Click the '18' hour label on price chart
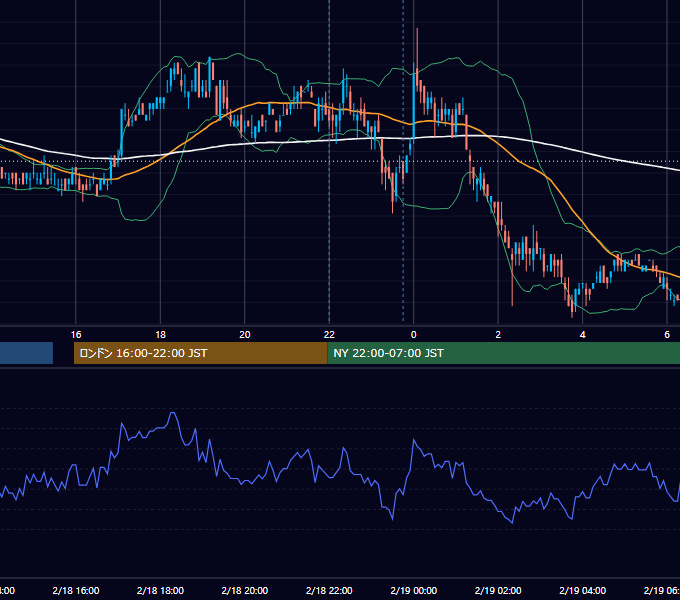This screenshot has height=600, width=680. [160, 334]
